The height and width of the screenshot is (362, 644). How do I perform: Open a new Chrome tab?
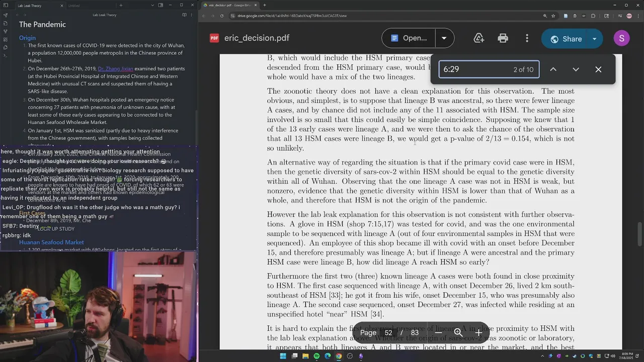click(x=265, y=5)
